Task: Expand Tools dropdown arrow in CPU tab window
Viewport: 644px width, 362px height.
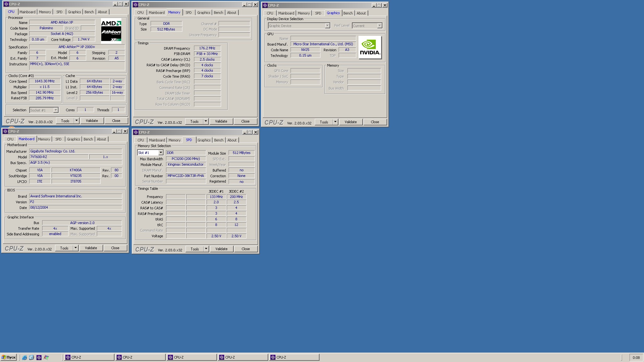Action: click(76, 121)
